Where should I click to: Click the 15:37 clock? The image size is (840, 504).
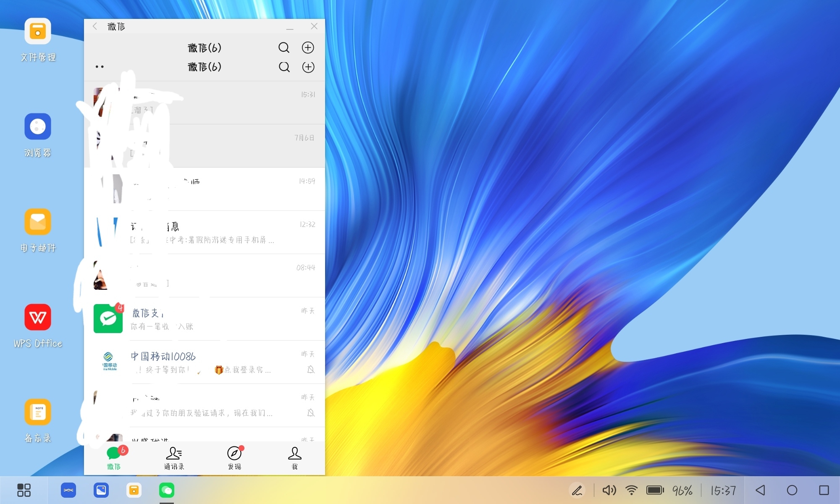coord(723,490)
